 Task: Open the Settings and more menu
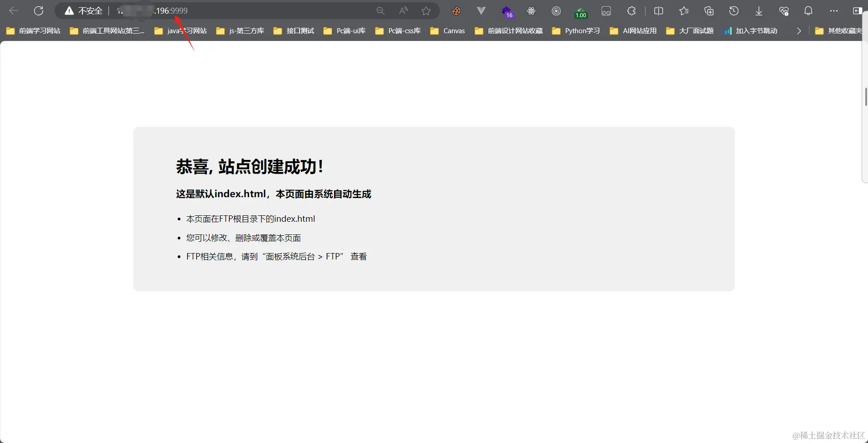(834, 11)
